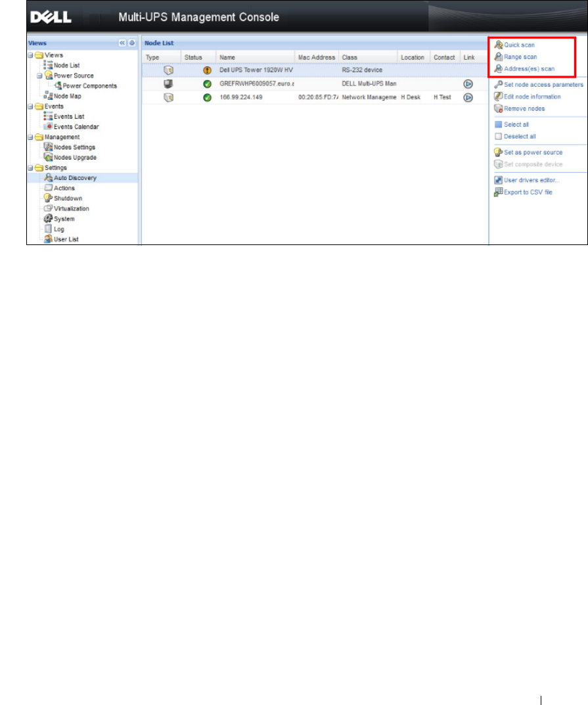Collapse the Management folder

pyautogui.click(x=31, y=137)
